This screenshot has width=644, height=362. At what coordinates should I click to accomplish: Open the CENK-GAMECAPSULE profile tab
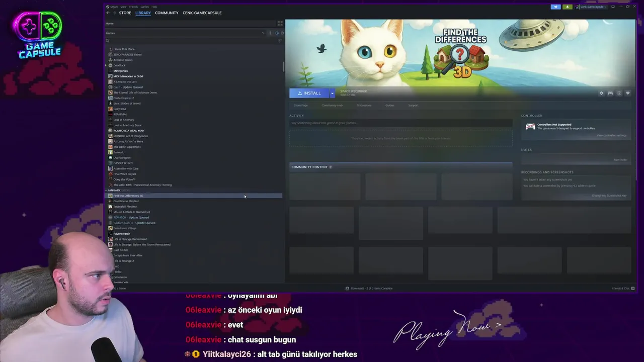click(x=202, y=13)
